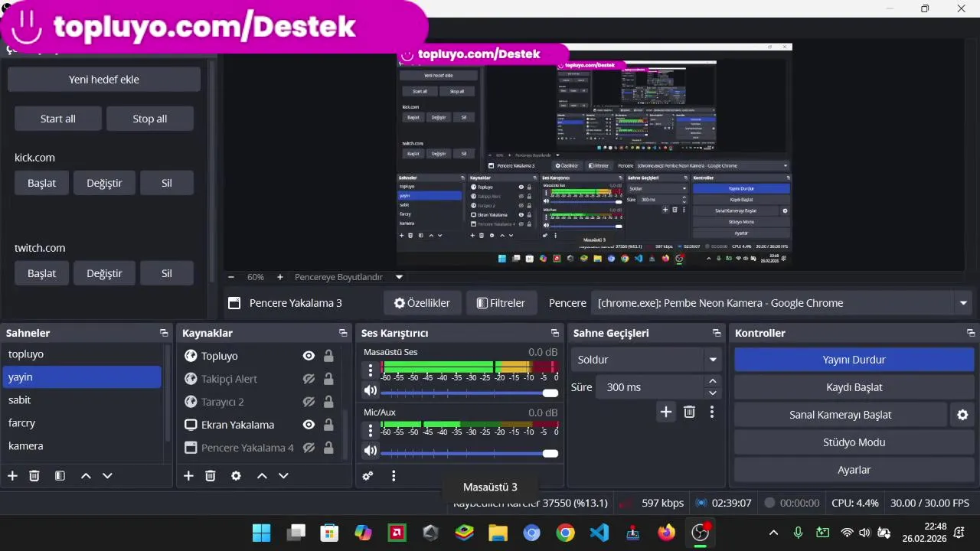The width and height of the screenshot is (980, 551).
Task: Open source properties gear in Kaynaklar
Action: coord(236,476)
